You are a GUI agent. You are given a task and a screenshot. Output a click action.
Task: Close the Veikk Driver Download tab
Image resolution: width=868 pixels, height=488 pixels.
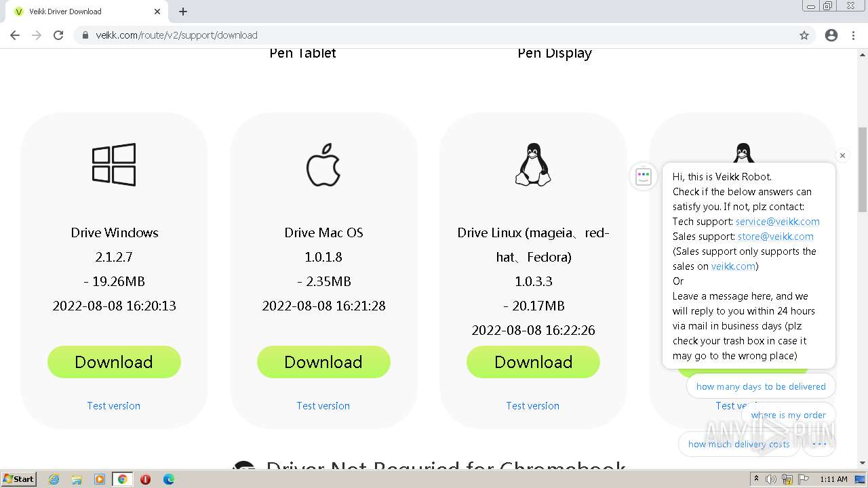coord(157,12)
